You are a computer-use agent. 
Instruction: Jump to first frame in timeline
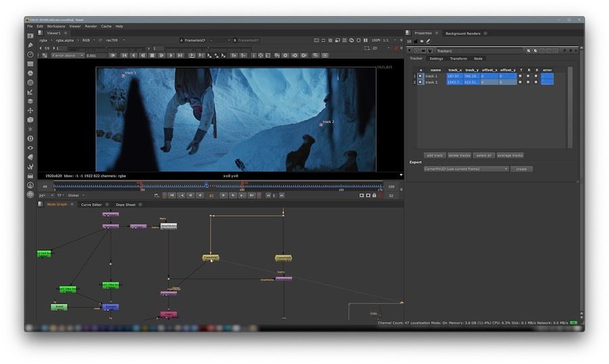tap(171, 196)
